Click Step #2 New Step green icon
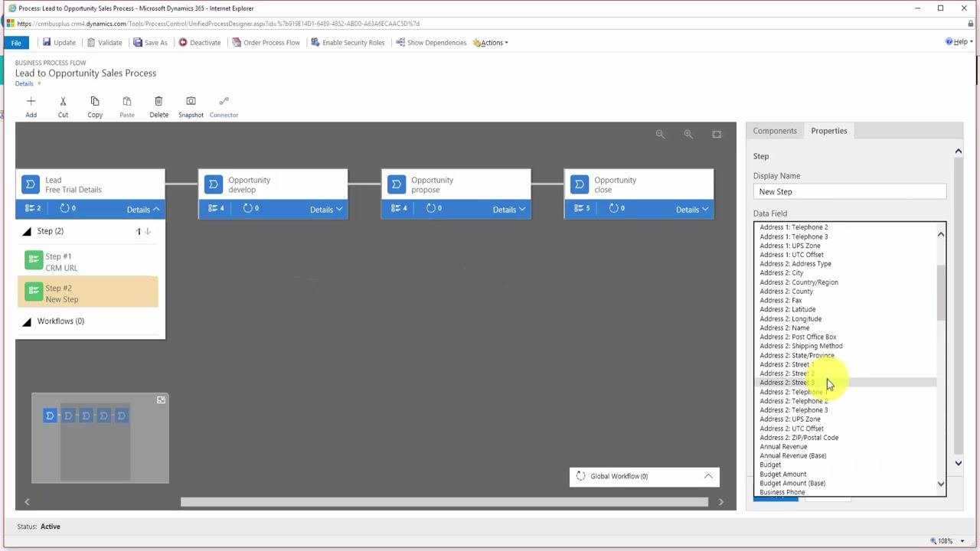This screenshot has height=551, width=980. 33,292
